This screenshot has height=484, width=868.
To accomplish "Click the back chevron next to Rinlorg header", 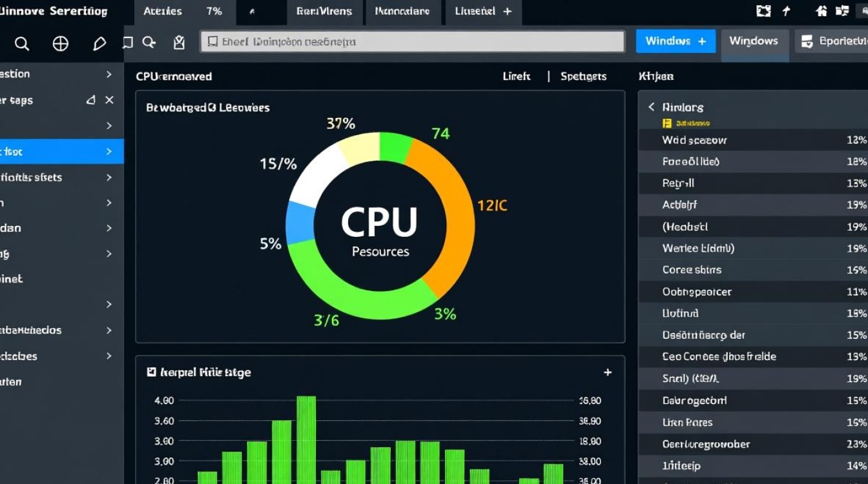I will pyautogui.click(x=652, y=107).
